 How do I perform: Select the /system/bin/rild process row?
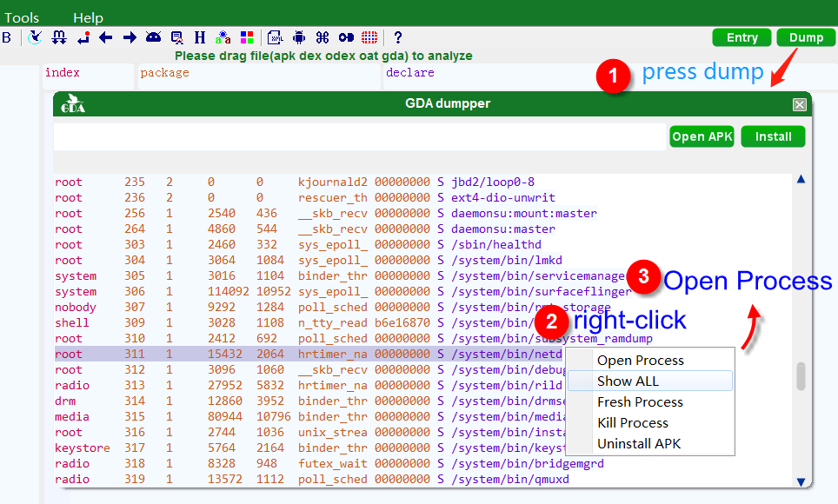click(x=309, y=385)
